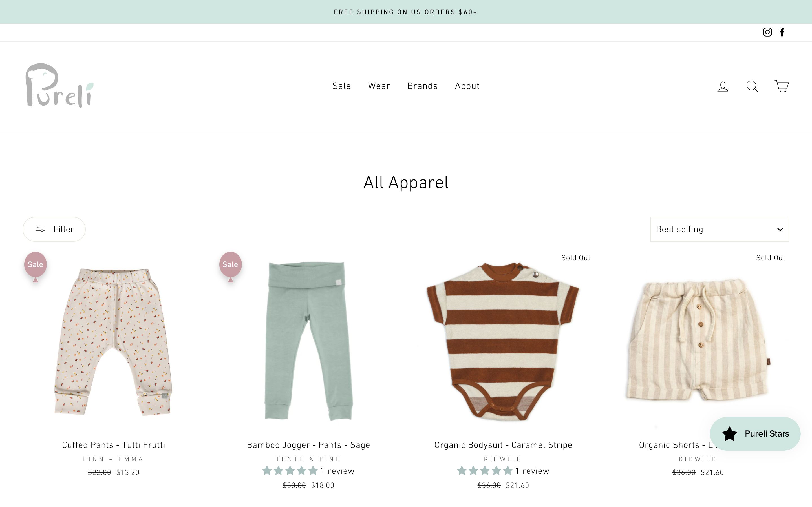
Task: Click the Sale tab in navigation
Action: click(341, 86)
